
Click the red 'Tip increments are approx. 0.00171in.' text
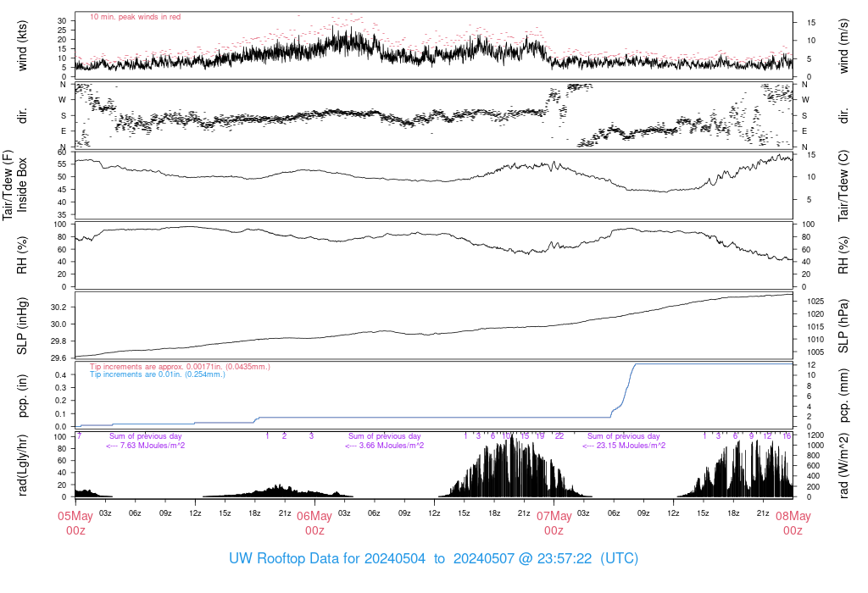click(x=180, y=367)
